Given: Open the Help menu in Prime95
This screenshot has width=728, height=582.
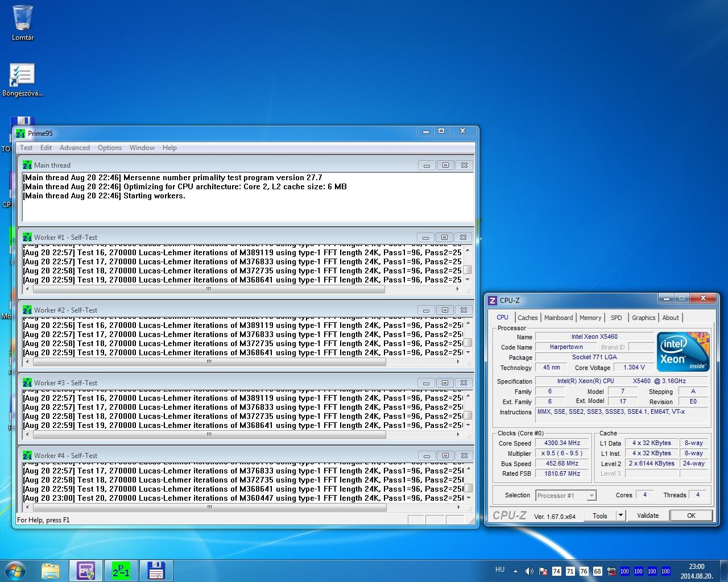Looking at the screenshot, I should (169, 147).
